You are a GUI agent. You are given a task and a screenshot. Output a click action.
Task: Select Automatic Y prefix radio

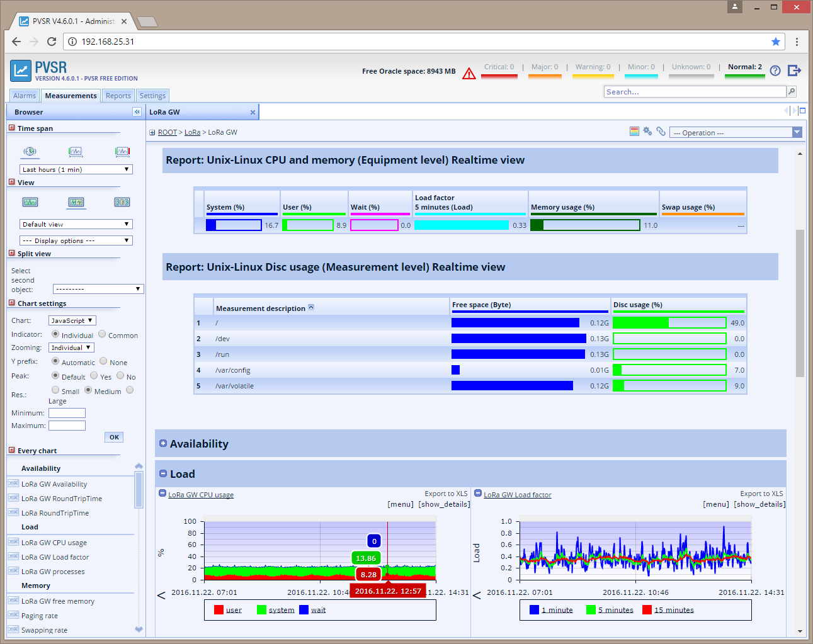point(55,361)
